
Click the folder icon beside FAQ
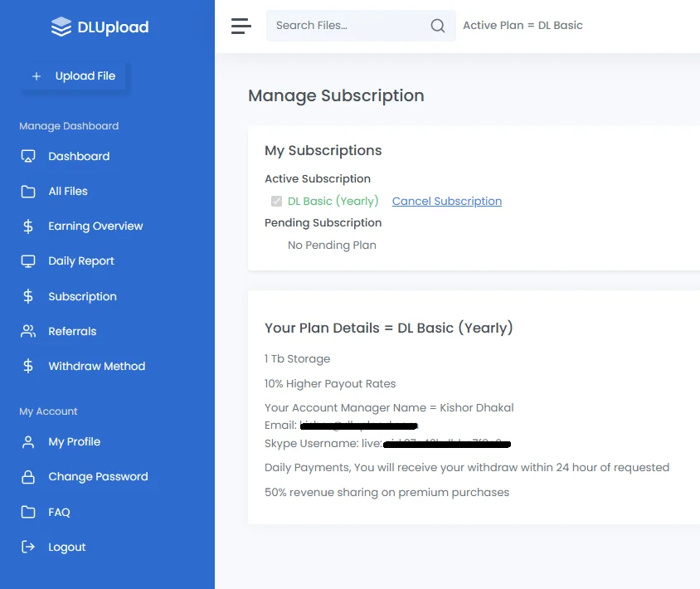point(28,512)
